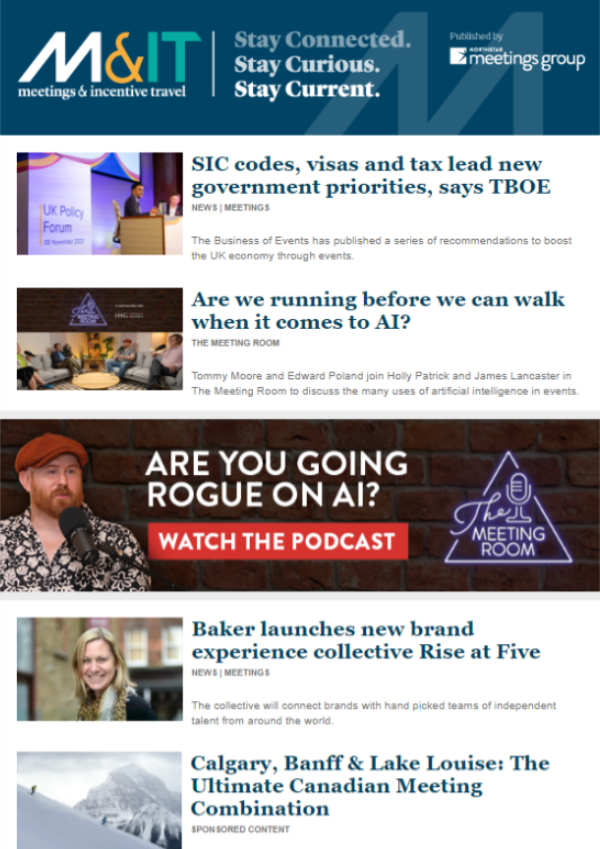Click the smiling woman portrait thumbnail
This screenshot has width=600, height=849.
[100, 669]
